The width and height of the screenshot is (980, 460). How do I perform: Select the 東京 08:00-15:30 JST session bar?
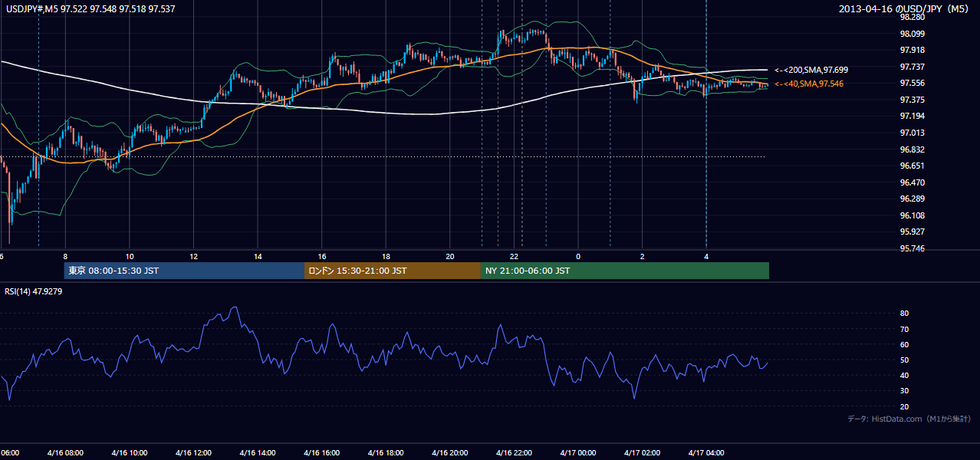184,271
